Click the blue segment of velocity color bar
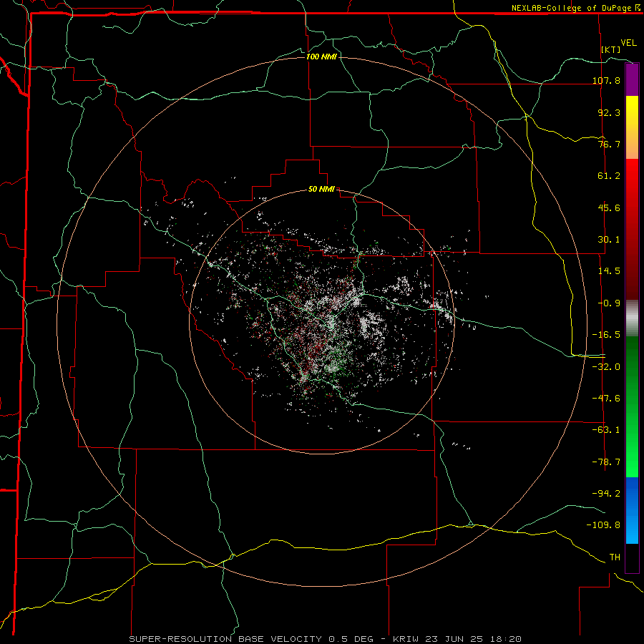644x644 pixels. coord(632,510)
